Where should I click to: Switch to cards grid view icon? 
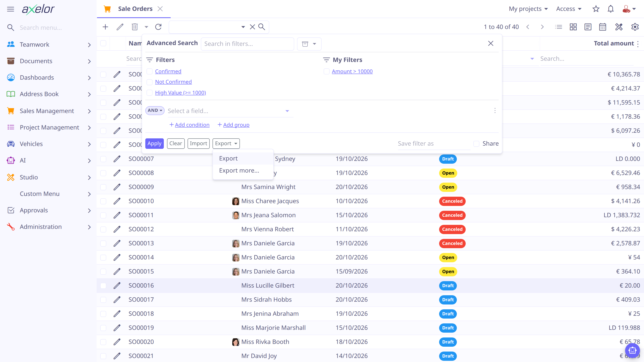573,27
